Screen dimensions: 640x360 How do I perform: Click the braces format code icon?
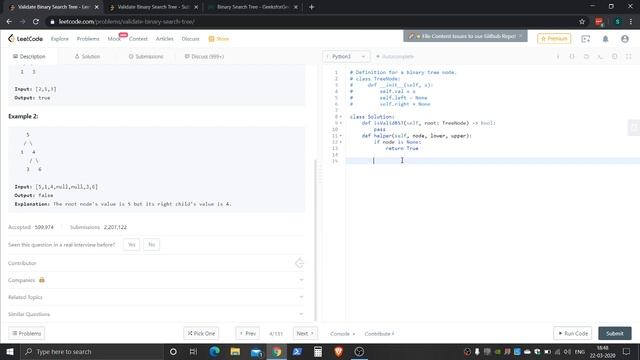pyautogui.click(x=572, y=56)
